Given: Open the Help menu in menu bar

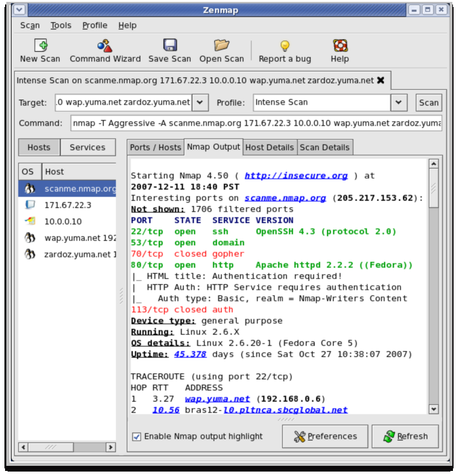Looking at the screenshot, I should click(x=127, y=25).
